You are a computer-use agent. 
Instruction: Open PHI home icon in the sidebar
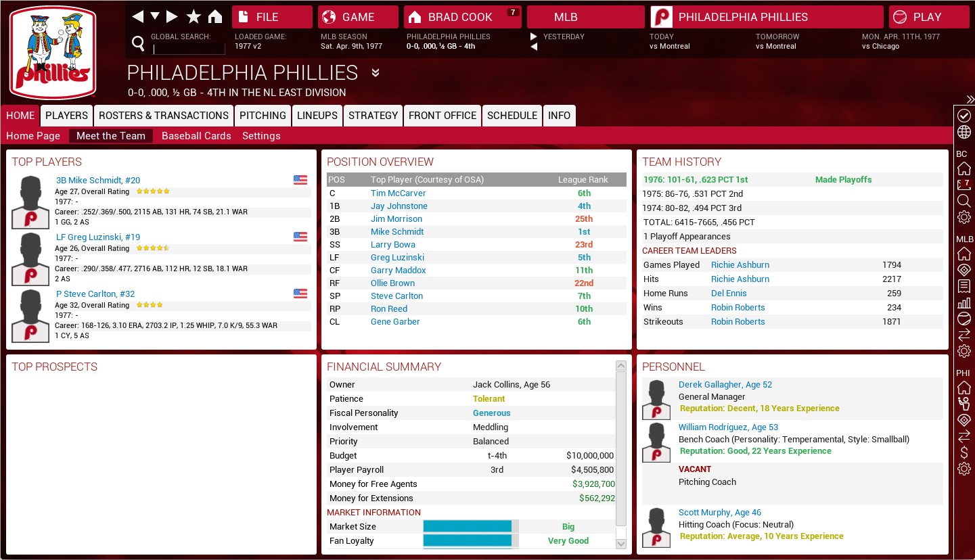(964, 388)
